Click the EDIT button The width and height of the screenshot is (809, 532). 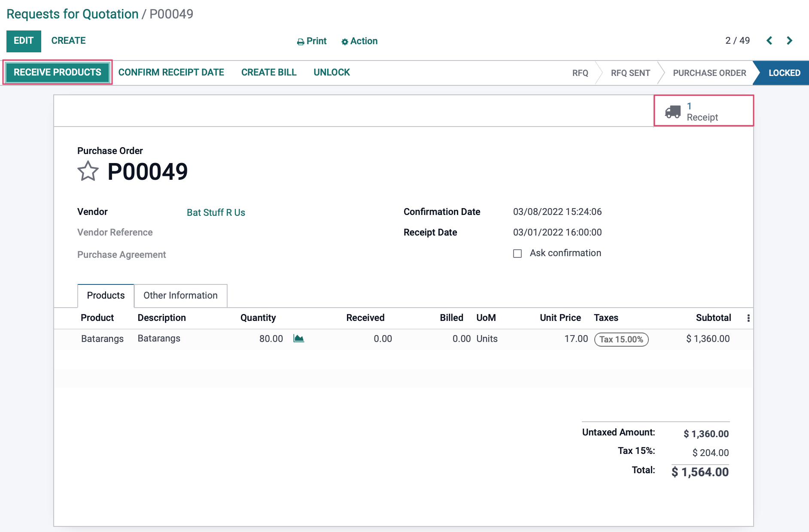24,41
